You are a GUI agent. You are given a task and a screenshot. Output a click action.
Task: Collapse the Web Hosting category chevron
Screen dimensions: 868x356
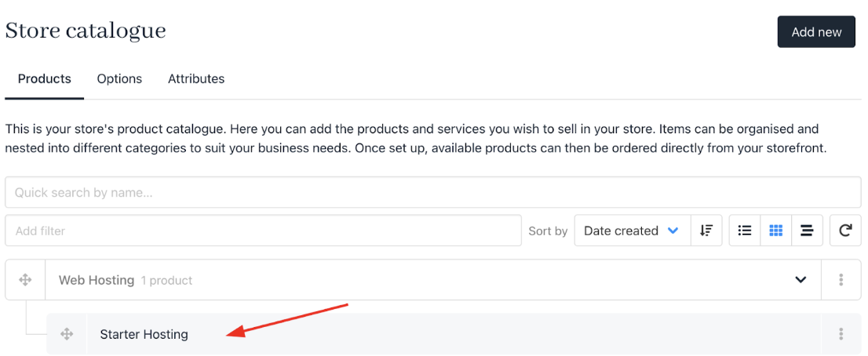(x=801, y=280)
